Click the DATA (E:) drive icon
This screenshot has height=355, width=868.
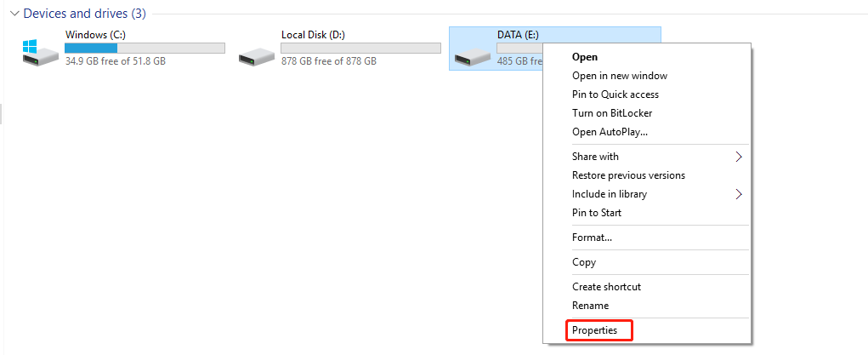click(x=473, y=58)
